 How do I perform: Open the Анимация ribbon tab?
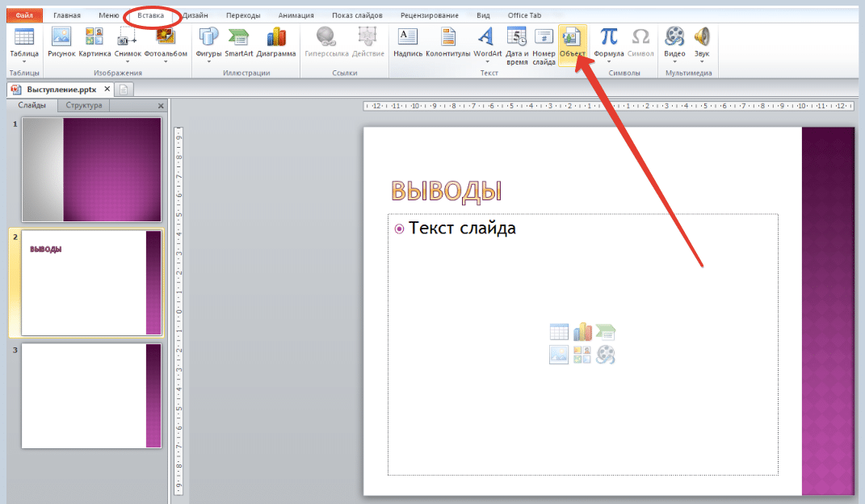pyautogui.click(x=296, y=15)
